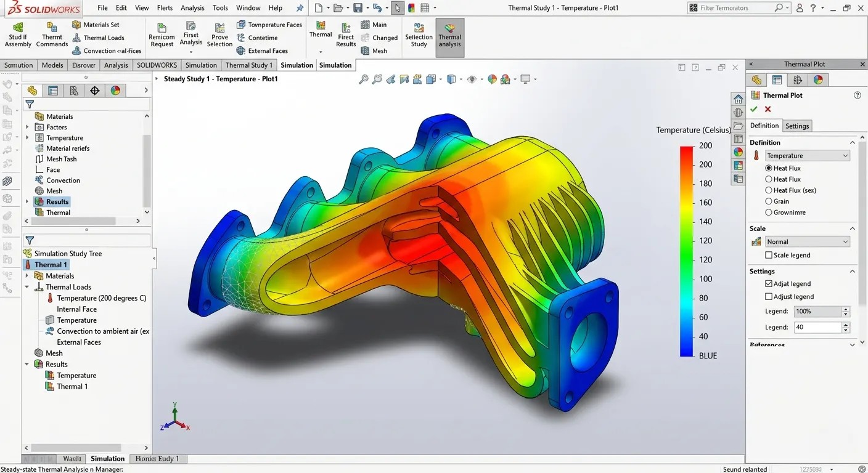This screenshot has width=868, height=473.
Task: Open the Analysis menu
Action: (192, 8)
